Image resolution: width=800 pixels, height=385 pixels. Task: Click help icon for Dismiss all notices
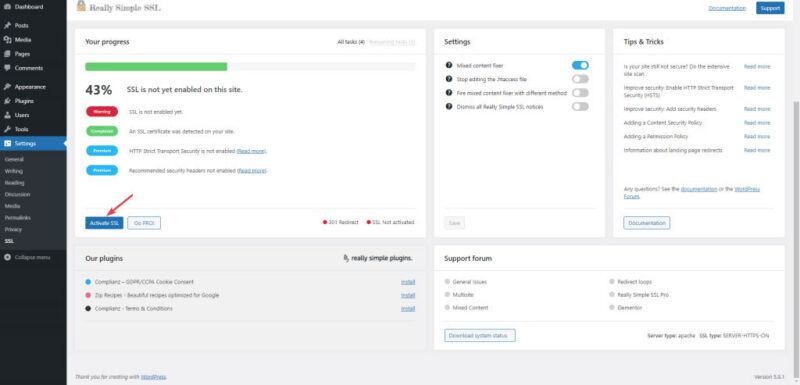(449, 107)
